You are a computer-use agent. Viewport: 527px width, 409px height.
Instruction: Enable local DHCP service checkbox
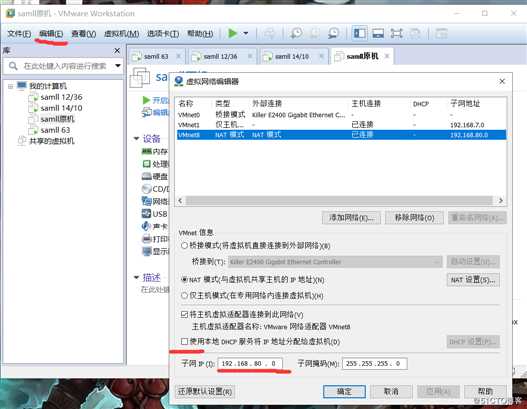pyautogui.click(x=184, y=341)
